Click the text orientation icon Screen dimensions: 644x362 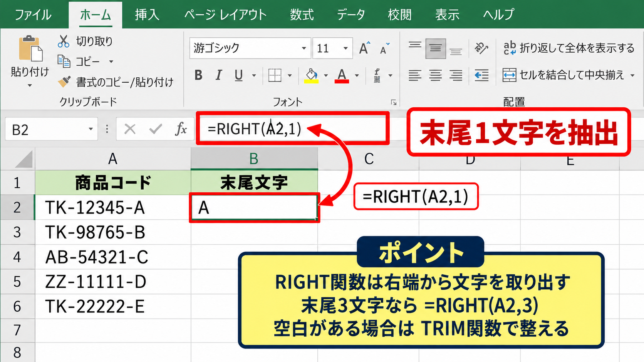click(481, 48)
